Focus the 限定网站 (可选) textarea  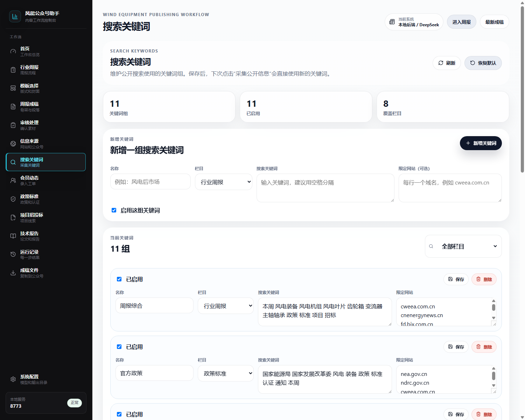450,188
